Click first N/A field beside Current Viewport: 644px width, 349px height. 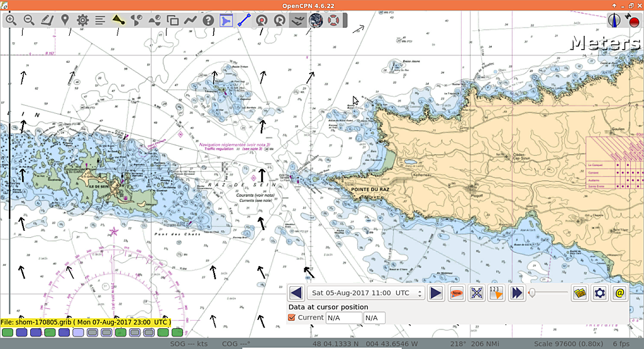tap(344, 318)
